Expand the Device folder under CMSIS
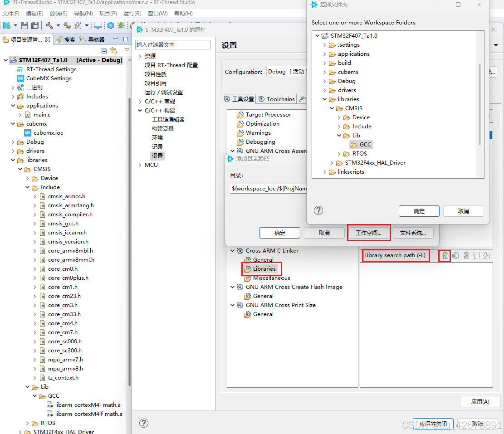The image size is (504, 434). click(28, 178)
